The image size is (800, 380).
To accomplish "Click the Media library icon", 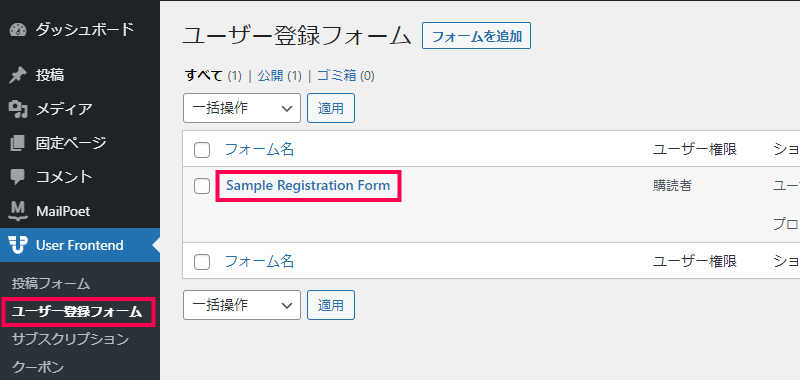I will tap(18, 109).
